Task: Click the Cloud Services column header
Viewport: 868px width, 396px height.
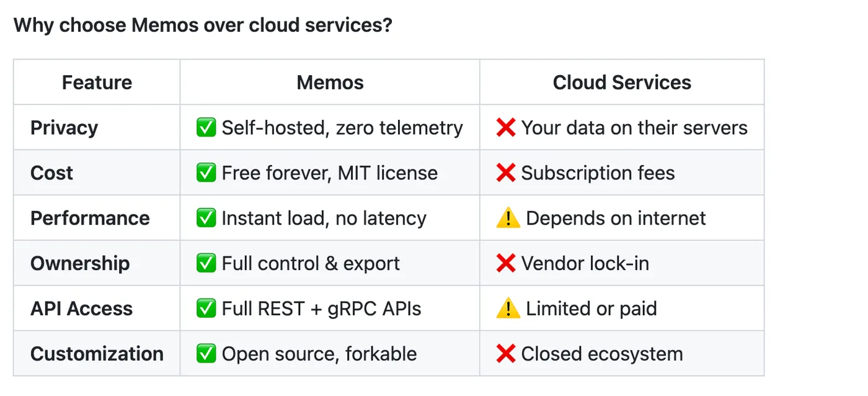Action: pos(622,83)
